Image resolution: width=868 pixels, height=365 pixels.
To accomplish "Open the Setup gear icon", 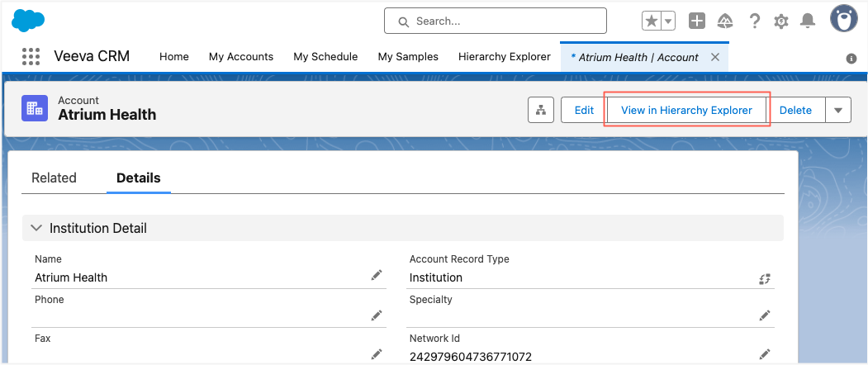I will (x=781, y=21).
